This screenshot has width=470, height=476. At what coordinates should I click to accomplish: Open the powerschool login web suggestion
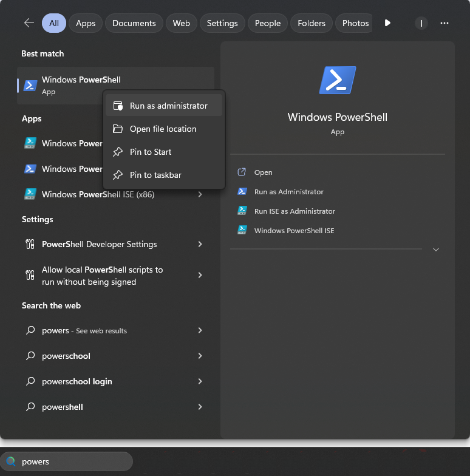point(115,381)
